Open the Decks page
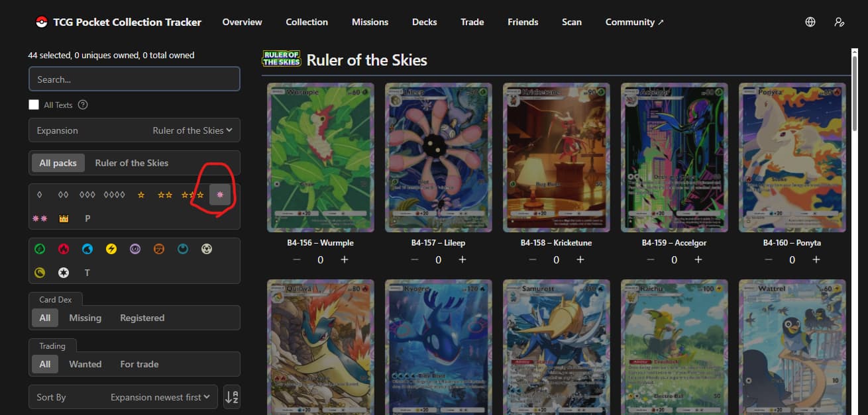Viewport: 868px width, 415px height. [424, 22]
